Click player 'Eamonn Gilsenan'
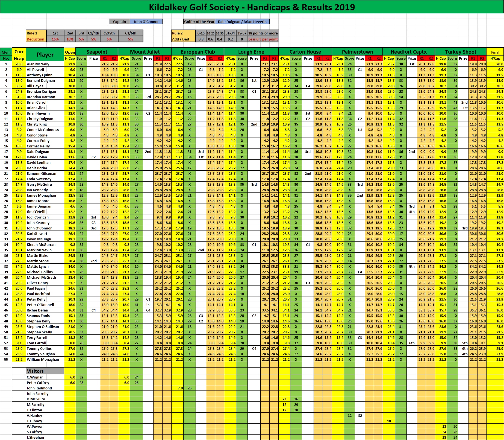504x440 pixels. click(x=45, y=173)
